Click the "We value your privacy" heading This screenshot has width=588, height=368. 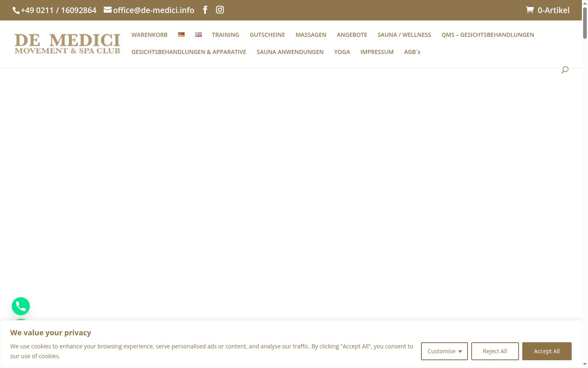pyautogui.click(x=51, y=332)
